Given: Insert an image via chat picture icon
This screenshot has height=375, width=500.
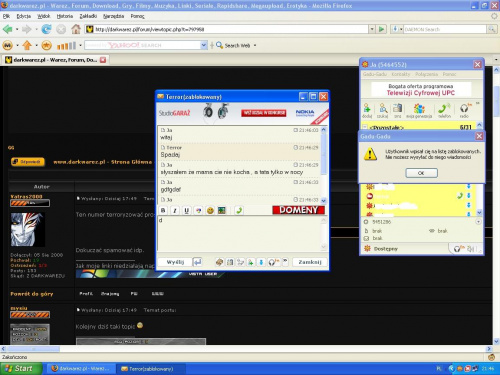Looking at the screenshot, I should pos(222,210).
